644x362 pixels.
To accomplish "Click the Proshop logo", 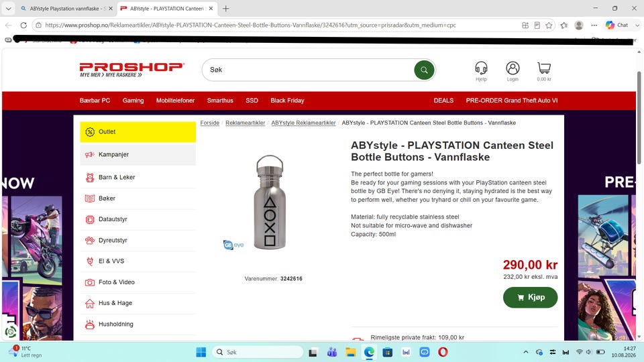I will (132, 70).
